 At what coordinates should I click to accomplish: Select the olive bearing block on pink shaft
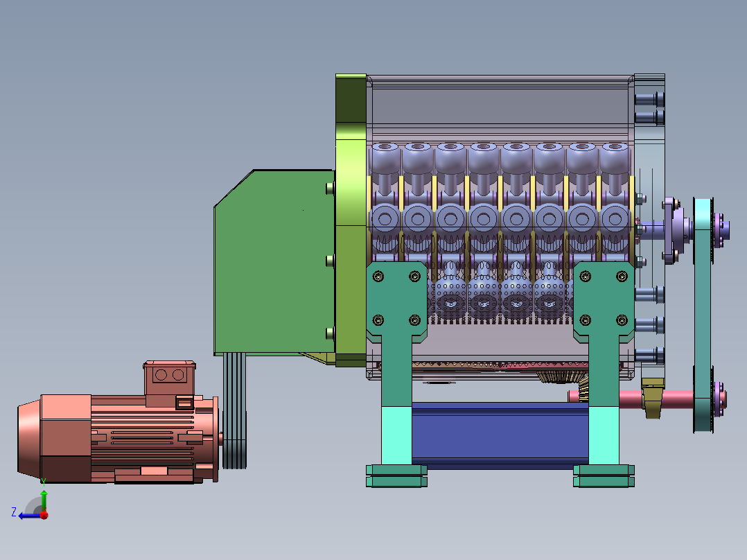tap(653, 398)
